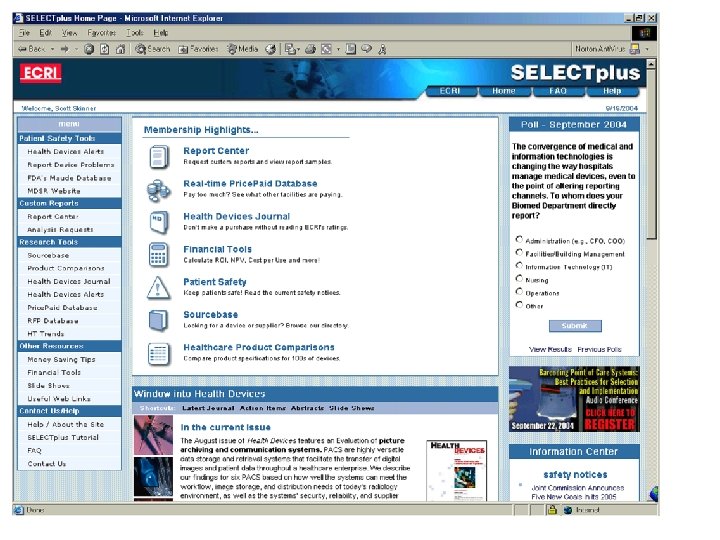Viewport: 720px width, 540px height.
Task: Click the Barcoding audio conference register banner
Action: pos(574,399)
